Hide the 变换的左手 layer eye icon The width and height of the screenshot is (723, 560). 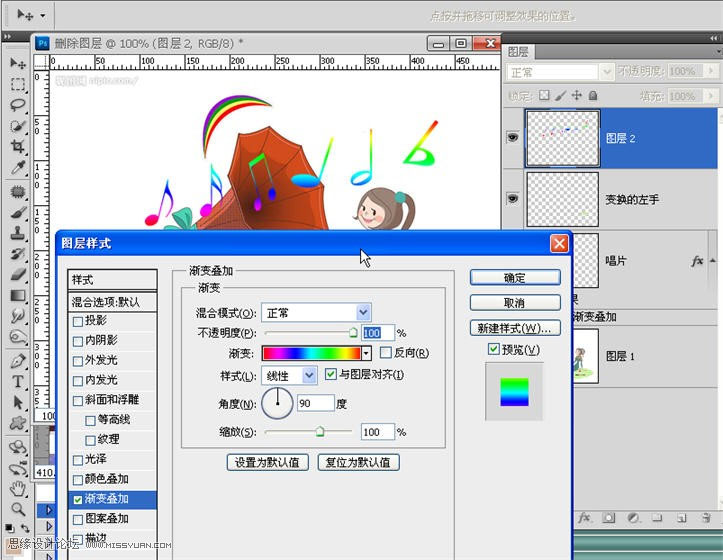pyautogui.click(x=512, y=198)
